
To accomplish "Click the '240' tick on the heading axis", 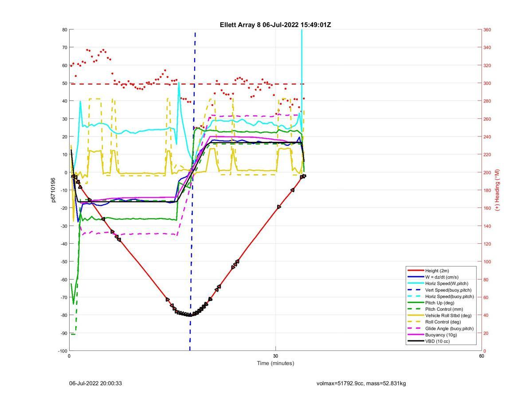I will click(487, 137).
